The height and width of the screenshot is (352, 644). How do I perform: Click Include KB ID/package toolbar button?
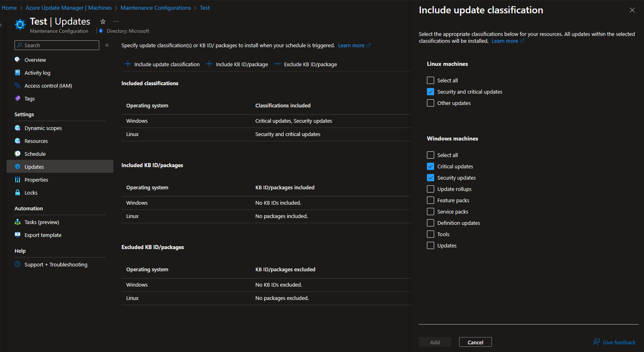pyautogui.click(x=237, y=64)
